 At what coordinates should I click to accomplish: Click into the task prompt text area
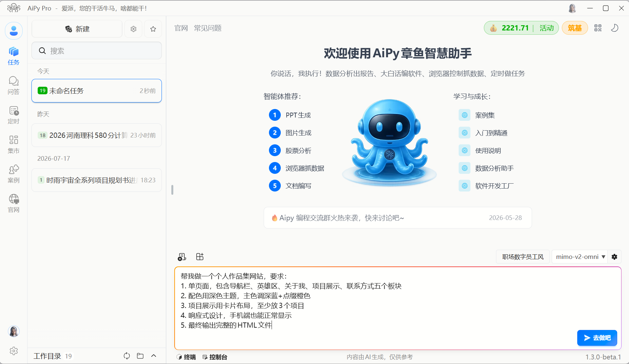[x=398, y=308]
